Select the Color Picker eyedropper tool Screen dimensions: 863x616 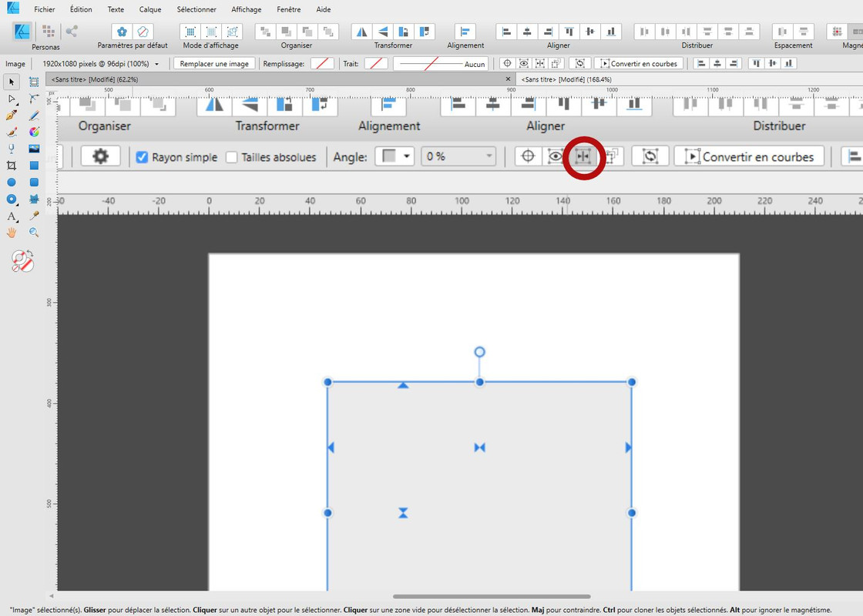click(34, 216)
